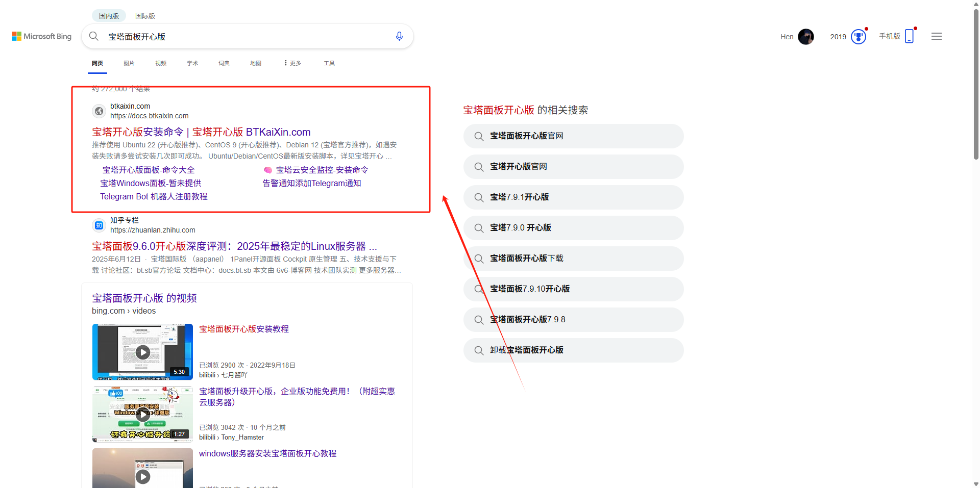
Task: Select the 词典 results tab
Action: click(224, 63)
